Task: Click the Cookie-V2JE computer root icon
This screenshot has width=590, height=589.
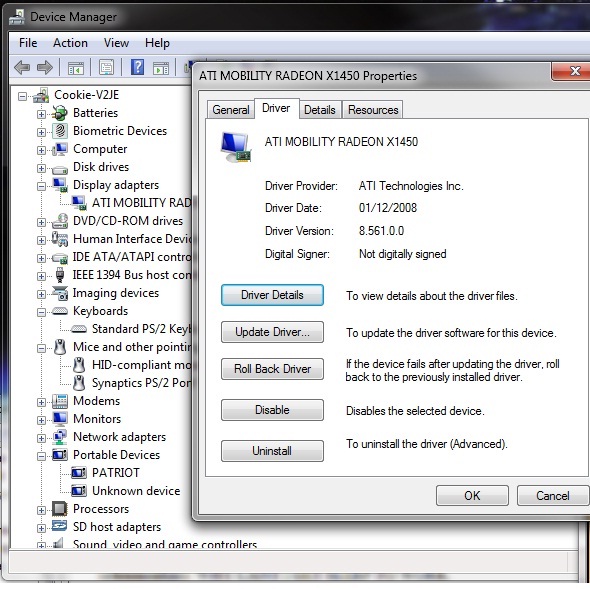Action: 41,95
